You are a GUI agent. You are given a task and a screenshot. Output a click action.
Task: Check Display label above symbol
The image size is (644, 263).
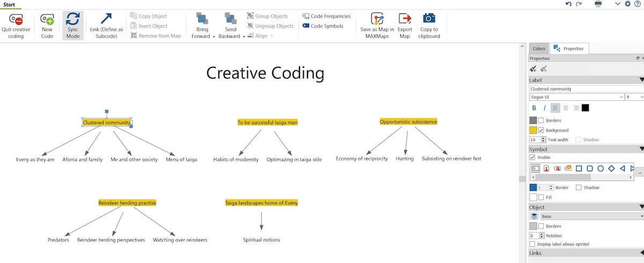click(x=532, y=244)
